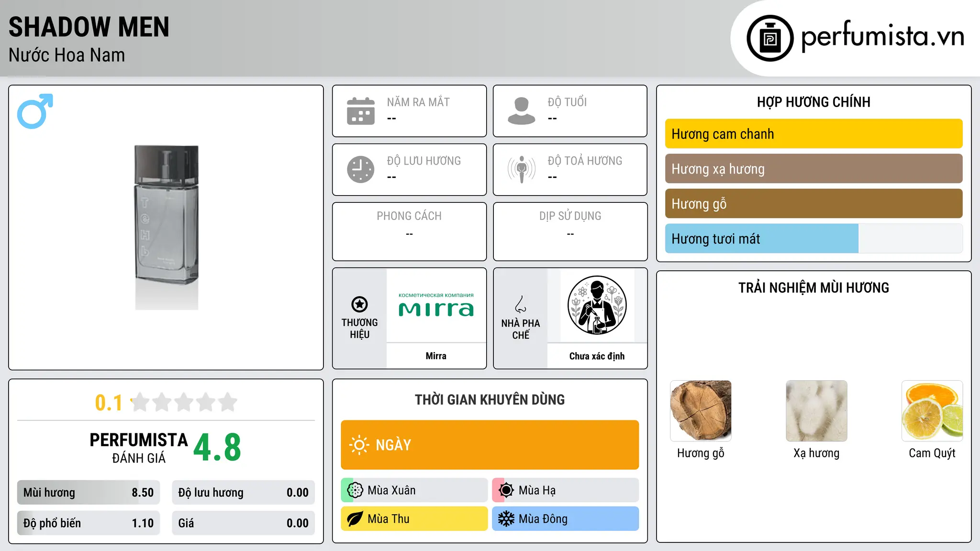
Task: Open the Cam Quýt citrus note image
Action: click(x=932, y=411)
